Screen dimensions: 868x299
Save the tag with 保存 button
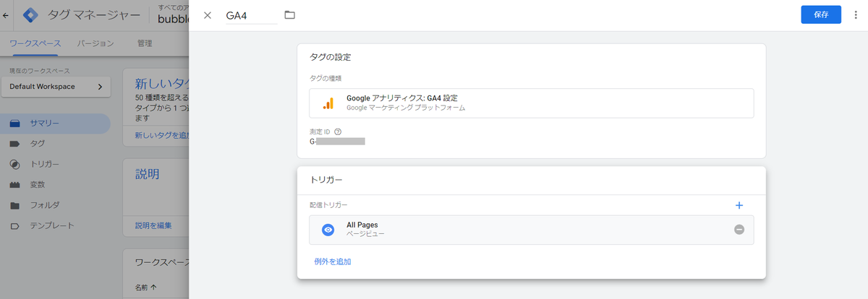click(x=821, y=15)
